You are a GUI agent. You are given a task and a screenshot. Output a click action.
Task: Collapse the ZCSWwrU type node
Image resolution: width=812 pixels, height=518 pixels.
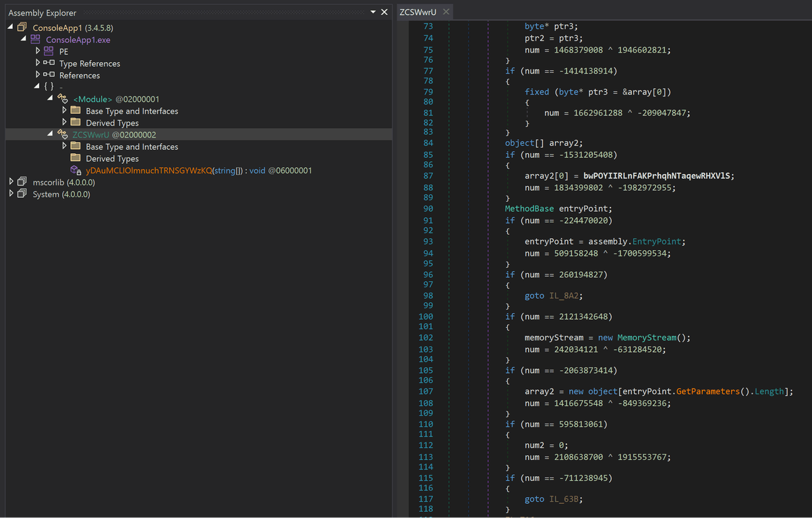pos(51,134)
